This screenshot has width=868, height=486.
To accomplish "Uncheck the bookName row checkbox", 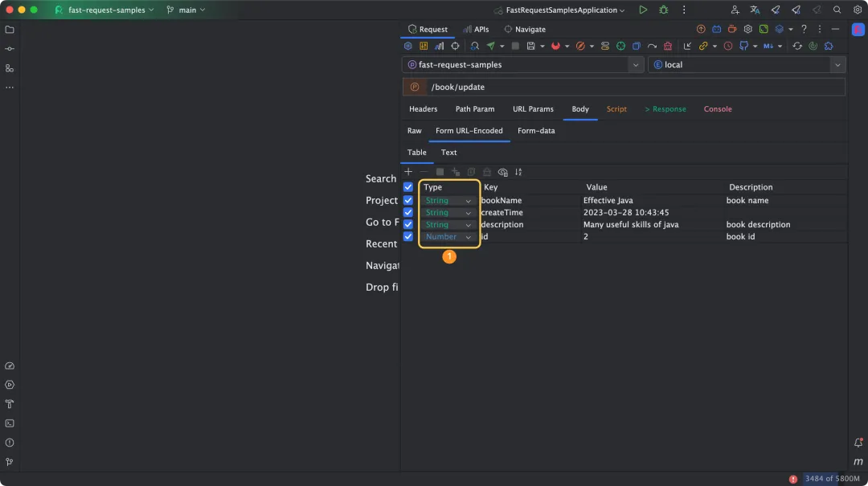I will [x=408, y=200].
